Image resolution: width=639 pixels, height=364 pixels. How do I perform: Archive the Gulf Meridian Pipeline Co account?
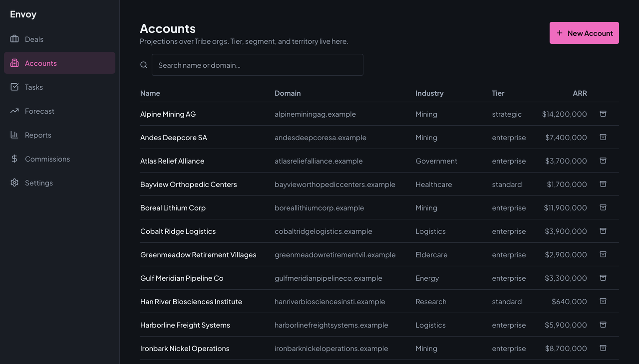pos(603,278)
